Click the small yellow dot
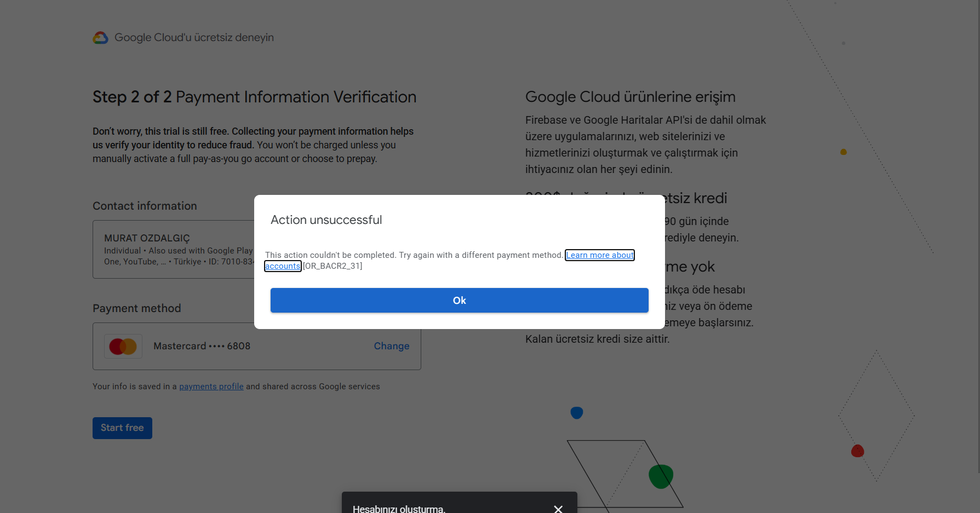This screenshot has width=980, height=513. point(844,152)
